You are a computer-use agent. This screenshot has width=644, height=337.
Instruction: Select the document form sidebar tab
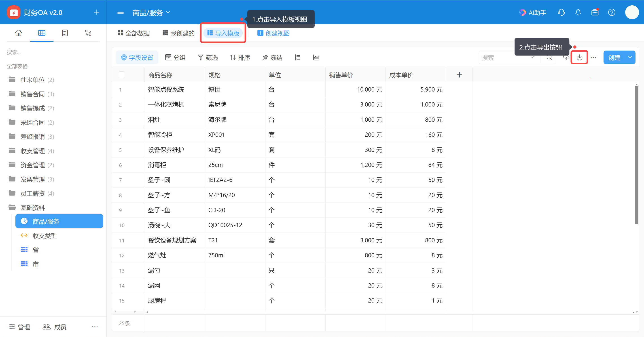65,33
